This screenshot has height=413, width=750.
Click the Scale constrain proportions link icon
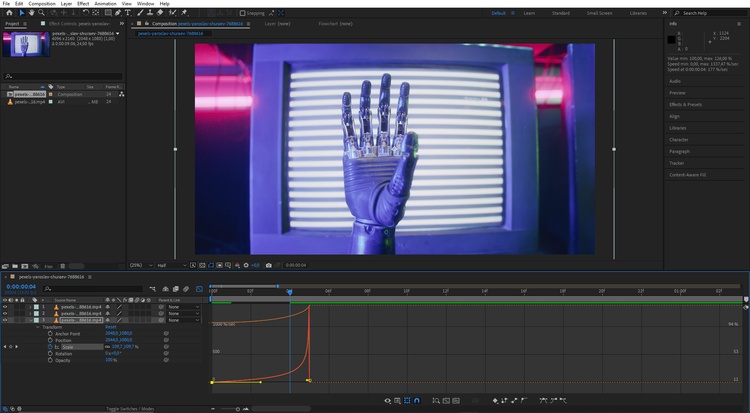[x=108, y=346]
